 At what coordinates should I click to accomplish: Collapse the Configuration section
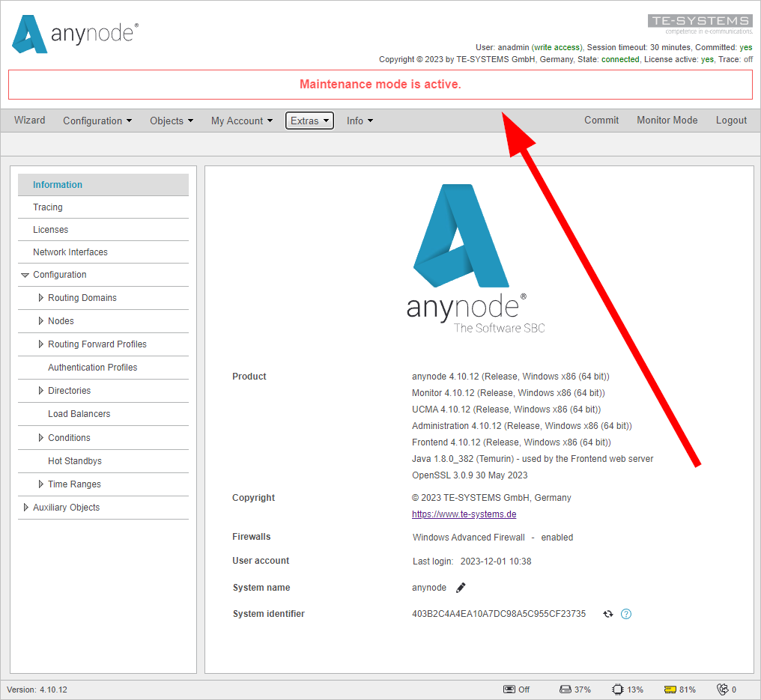[x=25, y=275]
